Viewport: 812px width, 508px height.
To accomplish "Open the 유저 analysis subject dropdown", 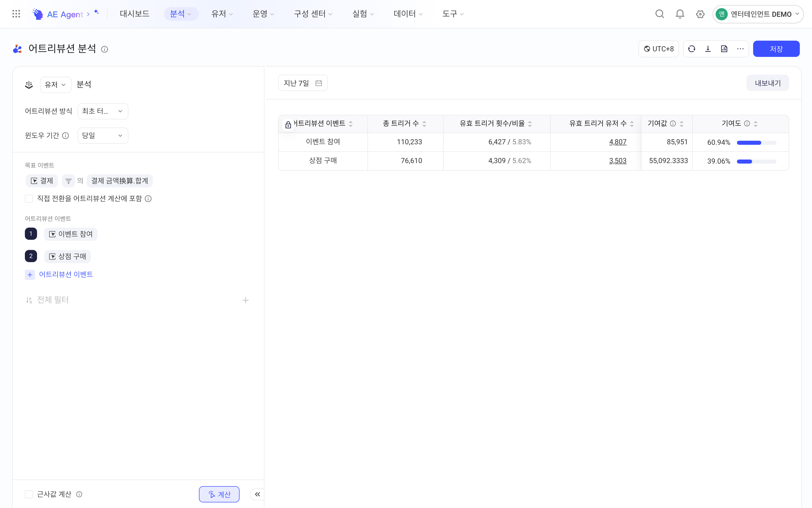I will (55, 85).
